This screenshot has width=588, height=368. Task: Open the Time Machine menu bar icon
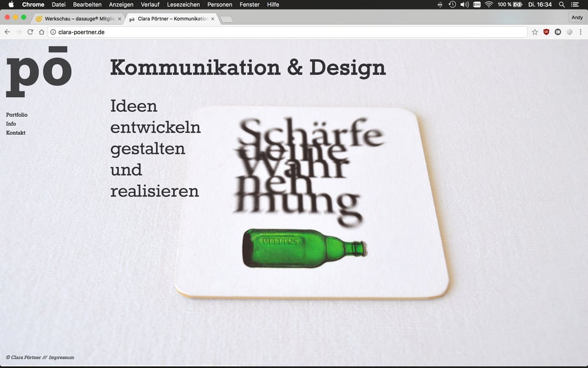pos(452,5)
